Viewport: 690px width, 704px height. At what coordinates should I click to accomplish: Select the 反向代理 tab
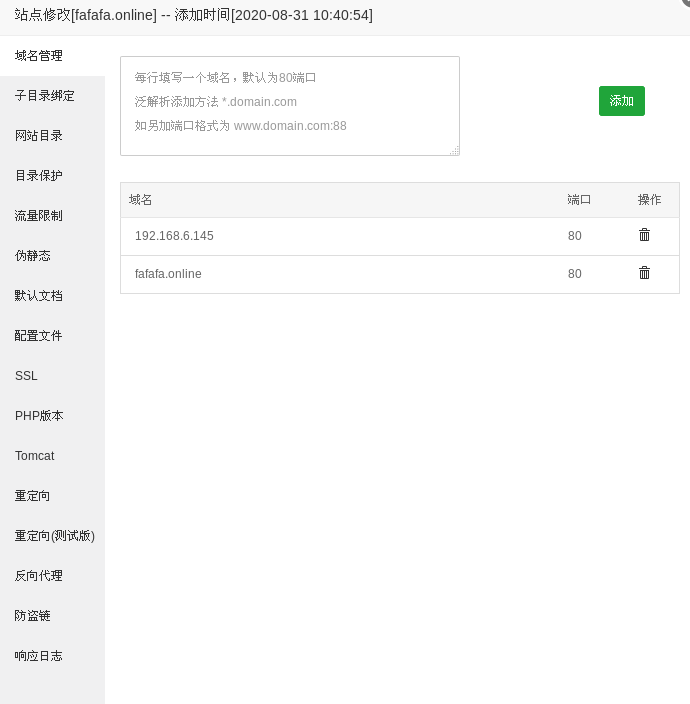point(52,576)
